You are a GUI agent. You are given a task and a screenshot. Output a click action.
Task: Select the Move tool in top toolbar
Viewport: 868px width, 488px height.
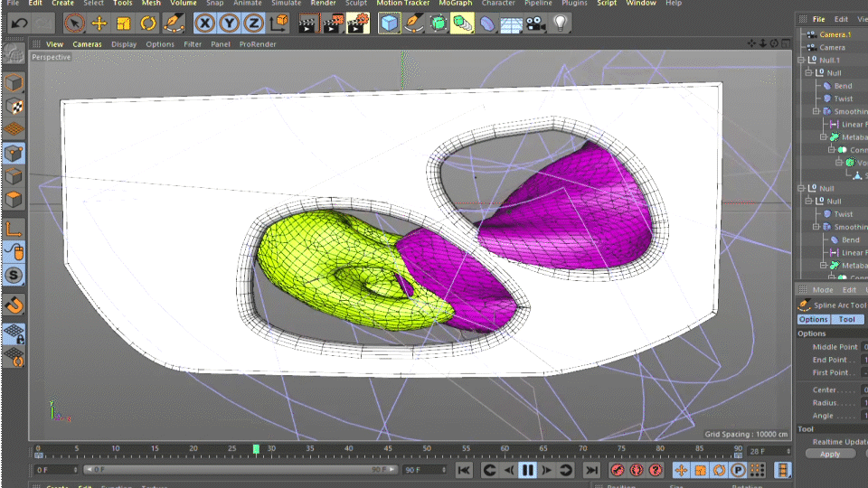point(99,23)
